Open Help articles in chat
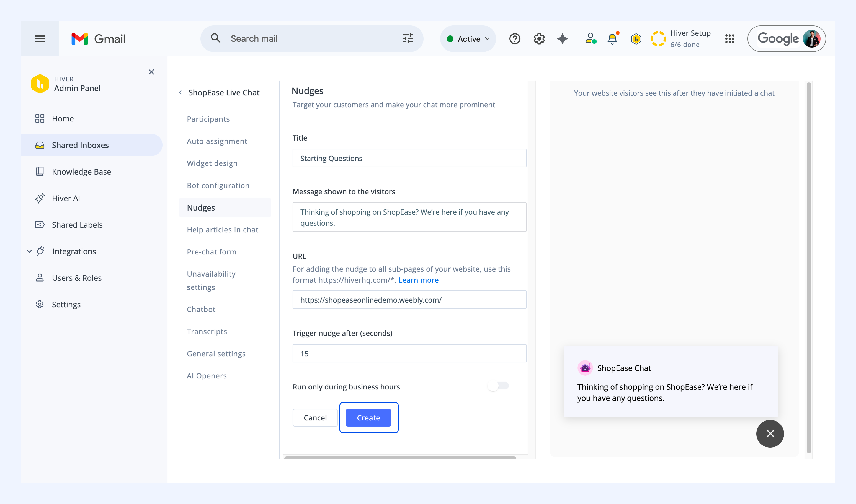Image resolution: width=856 pixels, height=504 pixels. 223,230
